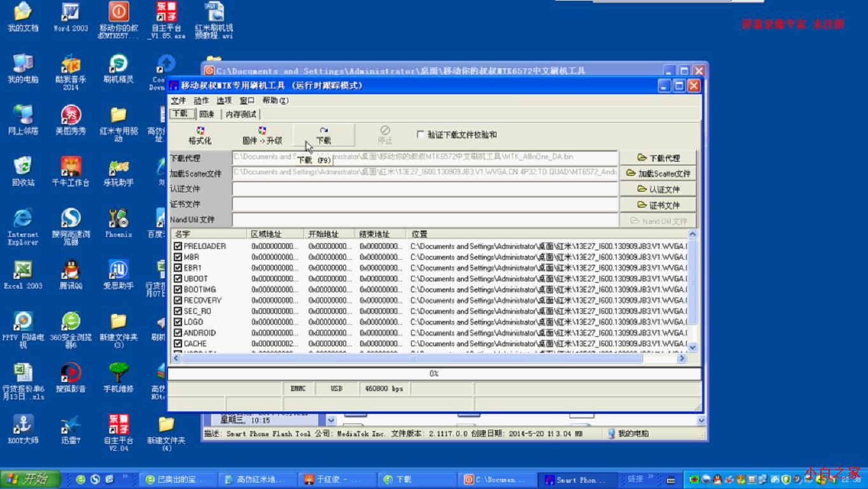868x489 pixels.
Task: Select the 美图秀秀 desktop icon
Action: (x=71, y=120)
